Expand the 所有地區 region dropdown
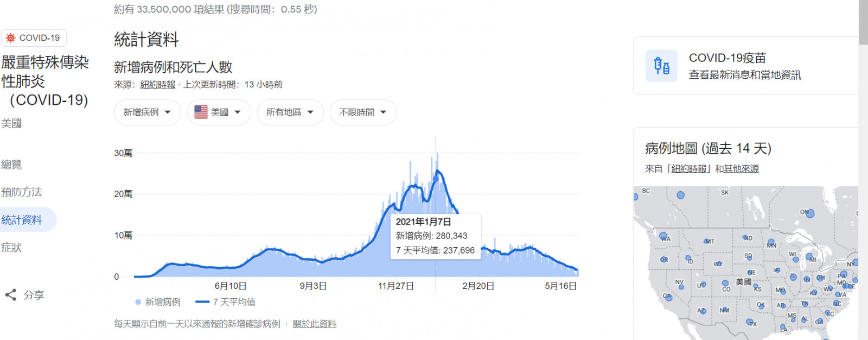 [290, 112]
